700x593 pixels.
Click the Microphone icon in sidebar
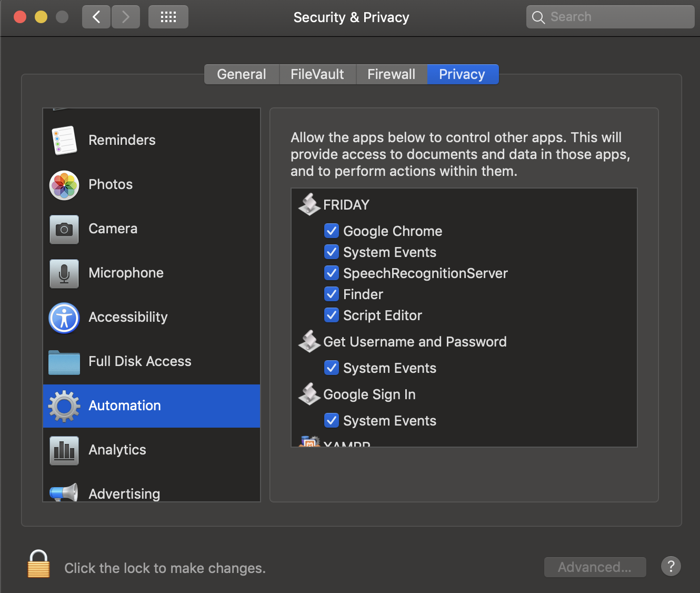pos(64,274)
